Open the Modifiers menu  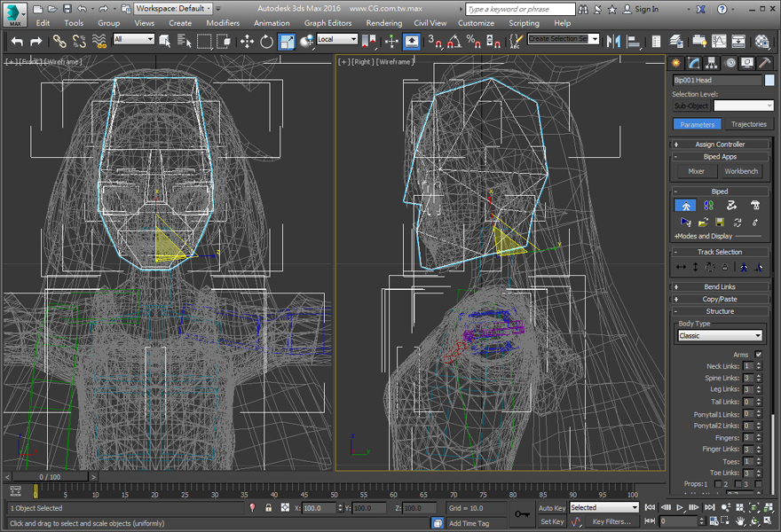(223, 23)
